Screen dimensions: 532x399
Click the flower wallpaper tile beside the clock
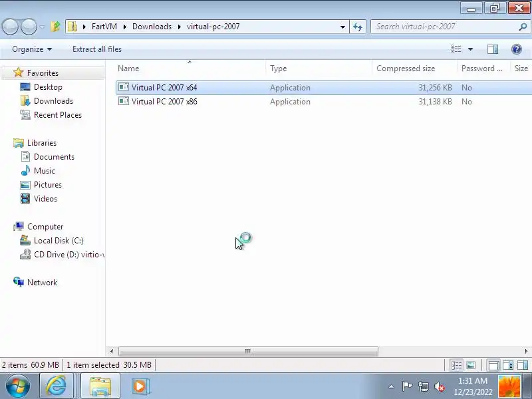click(509, 386)
